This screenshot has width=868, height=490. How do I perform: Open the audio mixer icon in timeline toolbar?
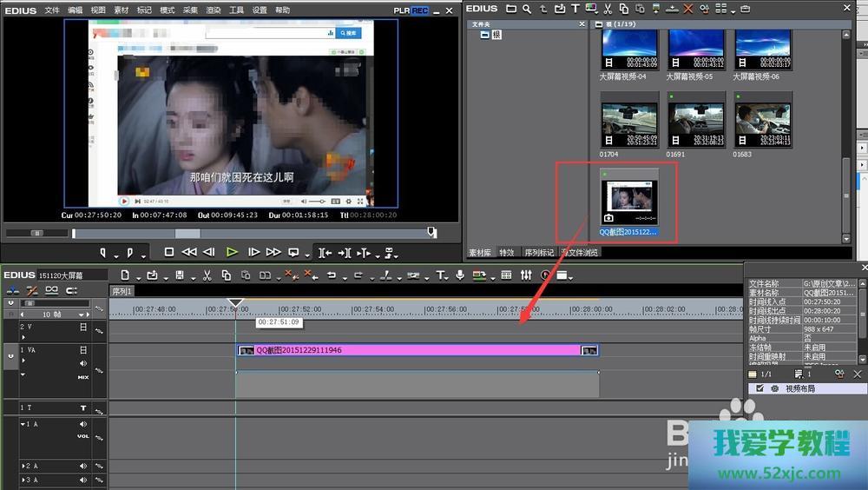tap(526, 275)
